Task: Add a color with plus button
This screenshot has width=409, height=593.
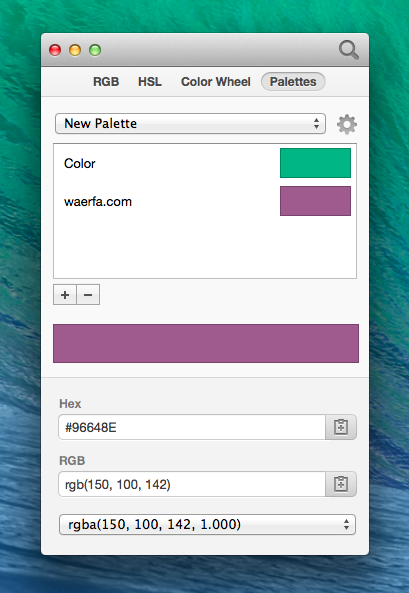Action: pos(65,295)
